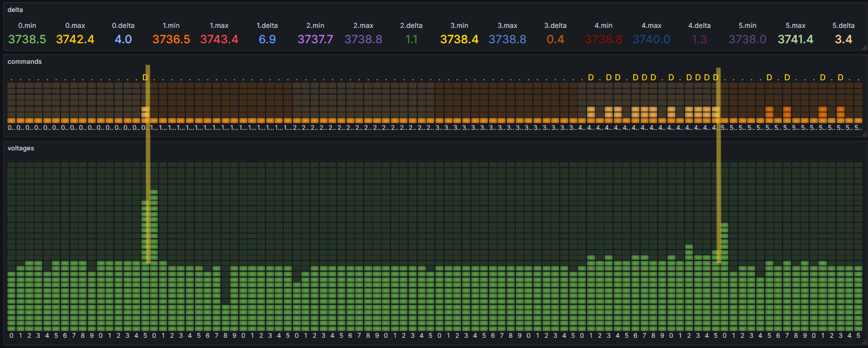
Task: Select the 1.delta stat showing 6.9
Action: pos(267,39)
